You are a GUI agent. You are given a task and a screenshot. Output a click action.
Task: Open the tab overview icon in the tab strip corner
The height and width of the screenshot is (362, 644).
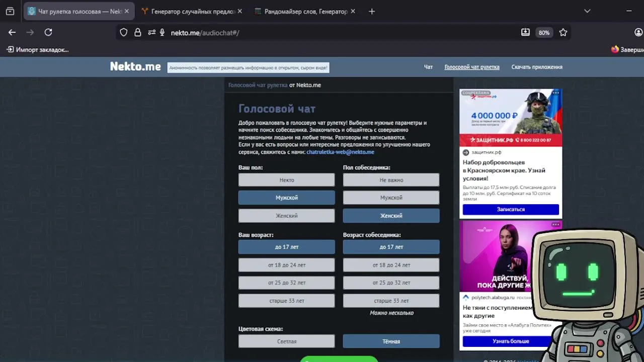coord(10,11)
